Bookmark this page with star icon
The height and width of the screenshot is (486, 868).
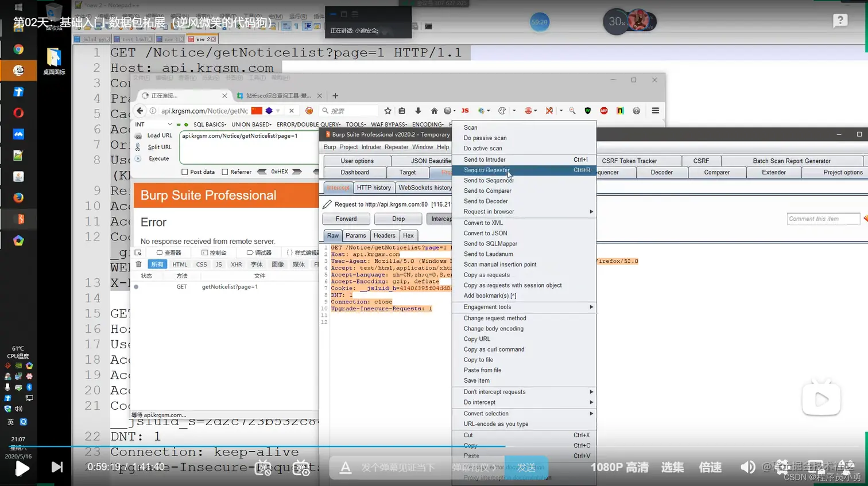click(x=388, y=111)
